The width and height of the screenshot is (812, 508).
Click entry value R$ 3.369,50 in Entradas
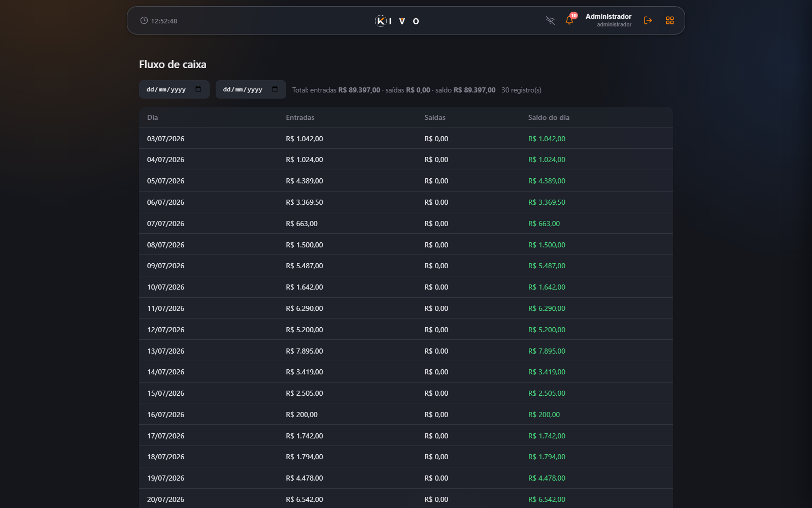pyautogui.click(x=304, y=202)
